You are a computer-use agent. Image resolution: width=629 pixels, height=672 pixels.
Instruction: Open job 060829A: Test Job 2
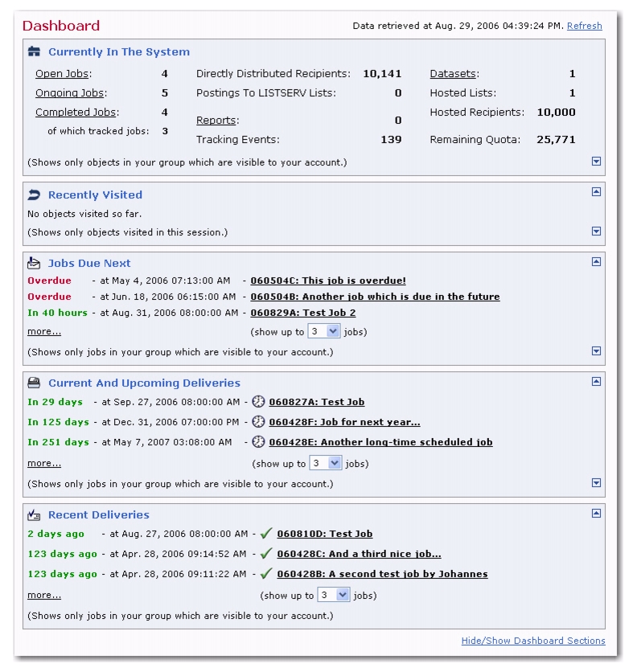coord(303,313)
